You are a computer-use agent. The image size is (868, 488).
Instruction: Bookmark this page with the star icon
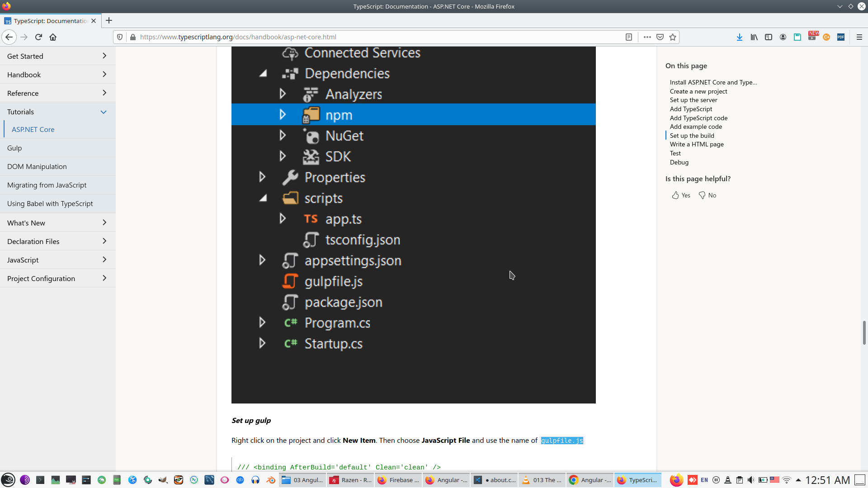coord(673,37)
